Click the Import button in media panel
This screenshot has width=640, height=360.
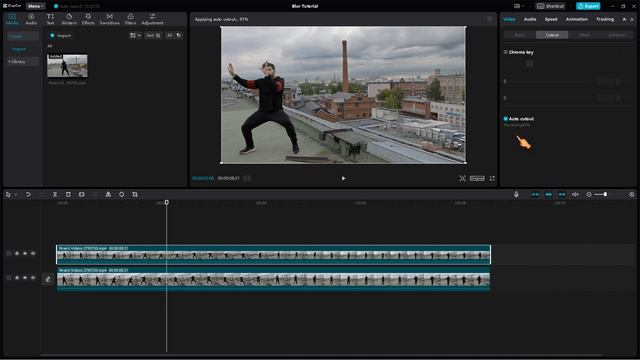[x=60, y=36]
